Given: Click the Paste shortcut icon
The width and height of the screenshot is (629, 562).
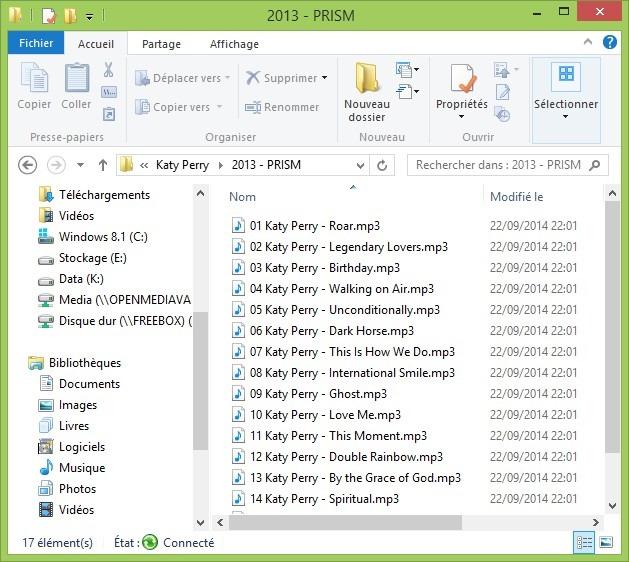Looking at the screenshot, I should pos(109,114).
